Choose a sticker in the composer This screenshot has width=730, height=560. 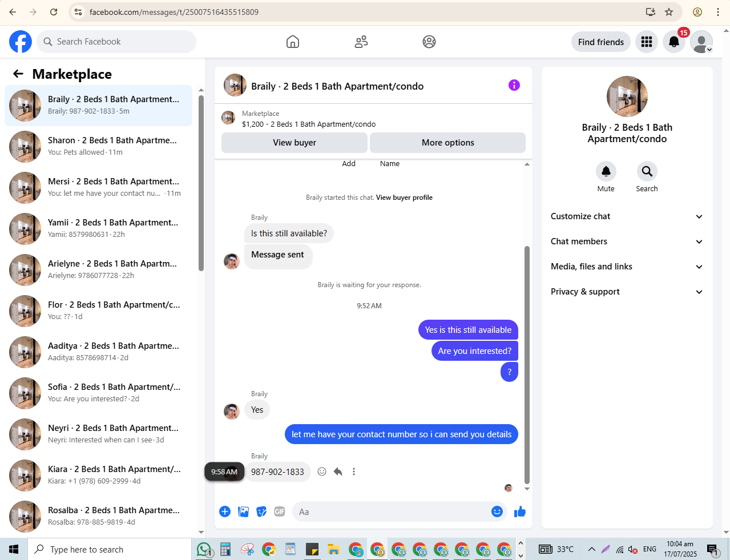[261, 511]
